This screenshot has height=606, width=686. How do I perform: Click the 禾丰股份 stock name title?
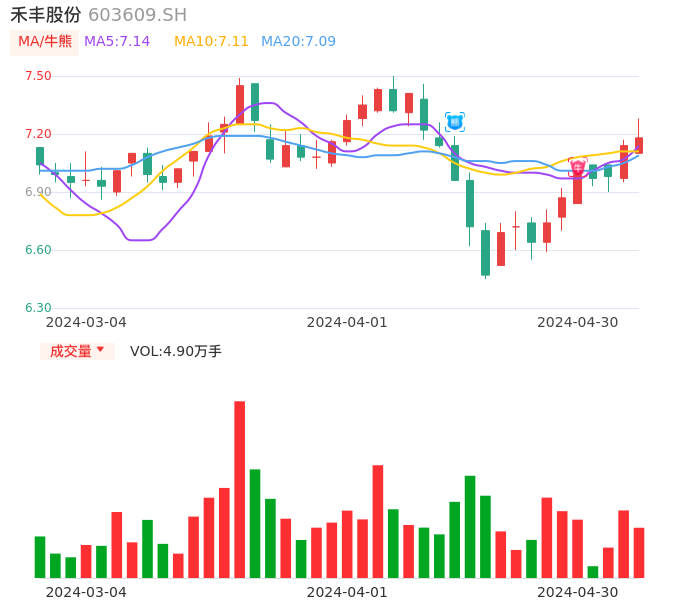click(x=46, y=14)
